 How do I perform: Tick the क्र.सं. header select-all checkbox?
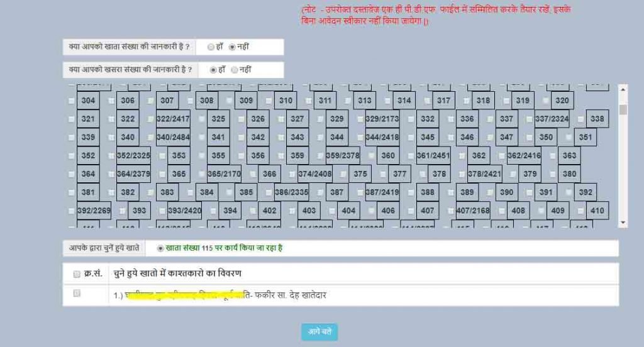(x=76, y=274)
